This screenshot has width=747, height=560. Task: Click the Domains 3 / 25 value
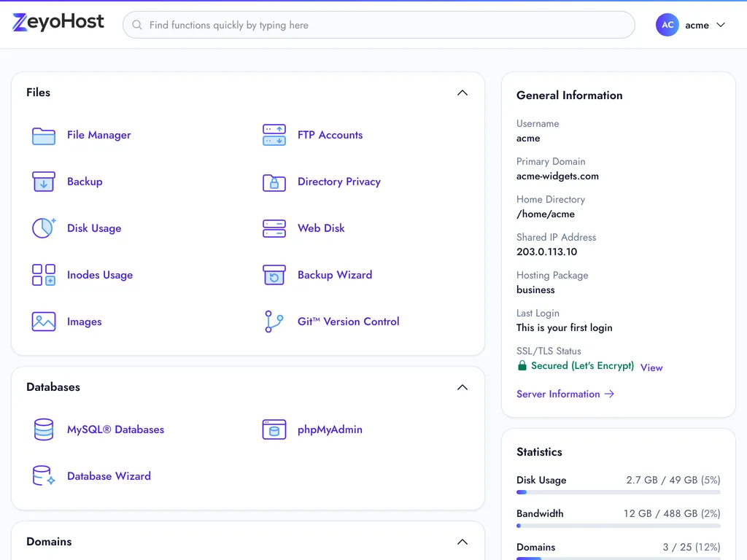point(692,548)
